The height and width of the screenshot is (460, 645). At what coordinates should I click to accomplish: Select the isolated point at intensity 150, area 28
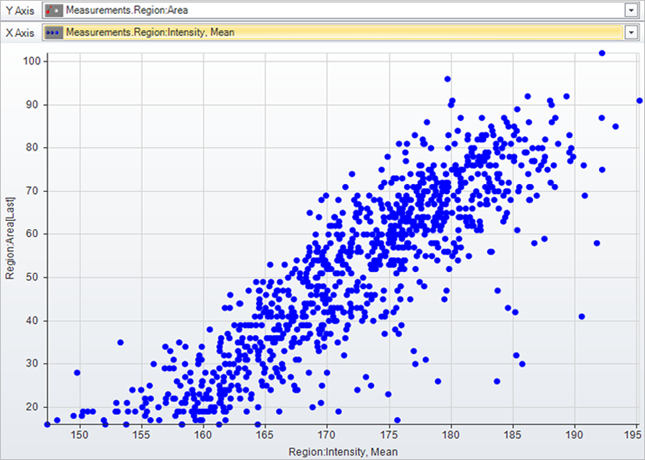click(x=77, y=373)
